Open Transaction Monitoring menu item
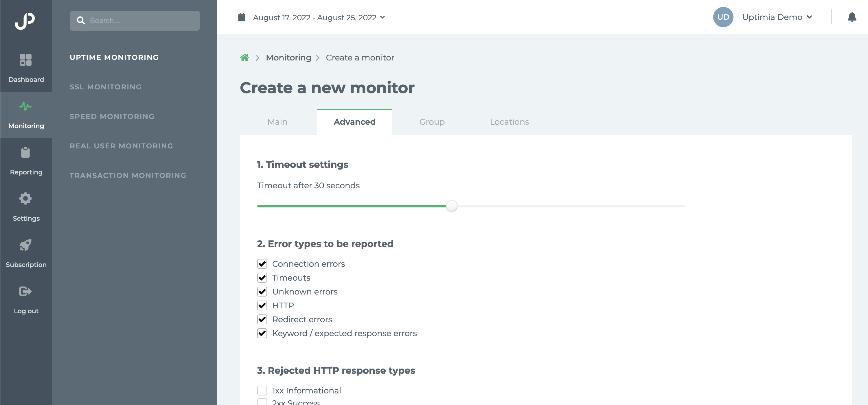 coord(128,175)
